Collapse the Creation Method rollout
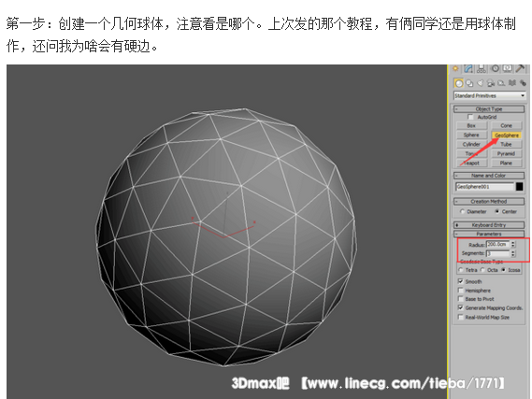The height and width of the screenshot is (399, 532). pyautogui.click(x=489, y=201)
